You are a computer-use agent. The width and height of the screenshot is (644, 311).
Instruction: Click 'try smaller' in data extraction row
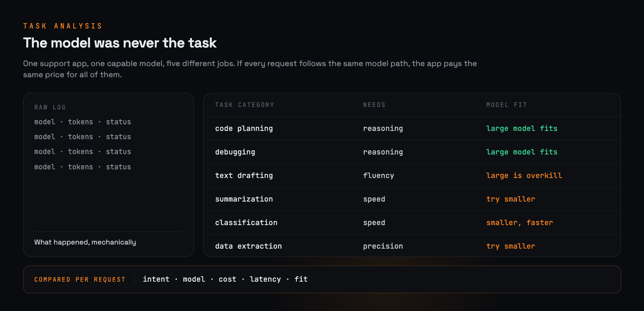(511, 246)
